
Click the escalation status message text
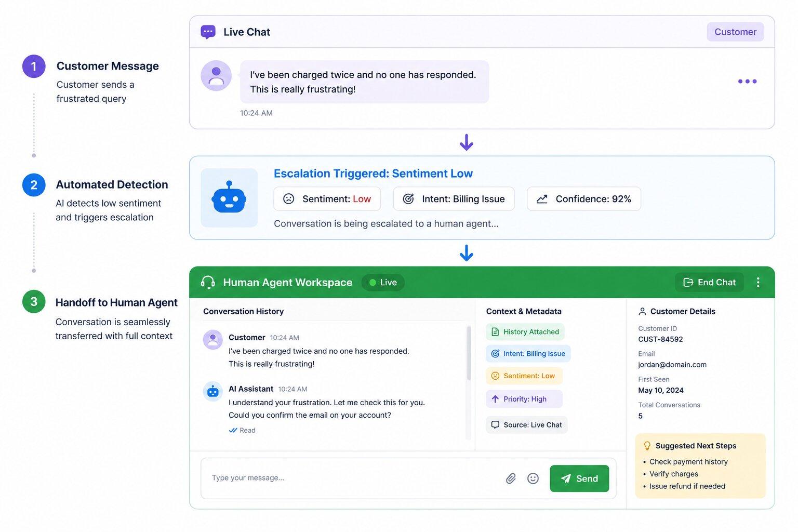tap(386, 224)
